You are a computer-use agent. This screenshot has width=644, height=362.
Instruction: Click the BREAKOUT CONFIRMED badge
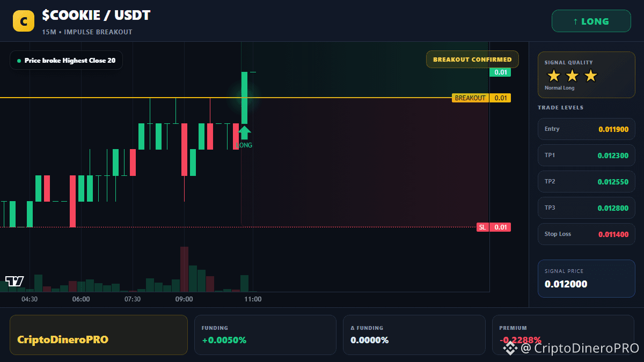tap(472, 60)
